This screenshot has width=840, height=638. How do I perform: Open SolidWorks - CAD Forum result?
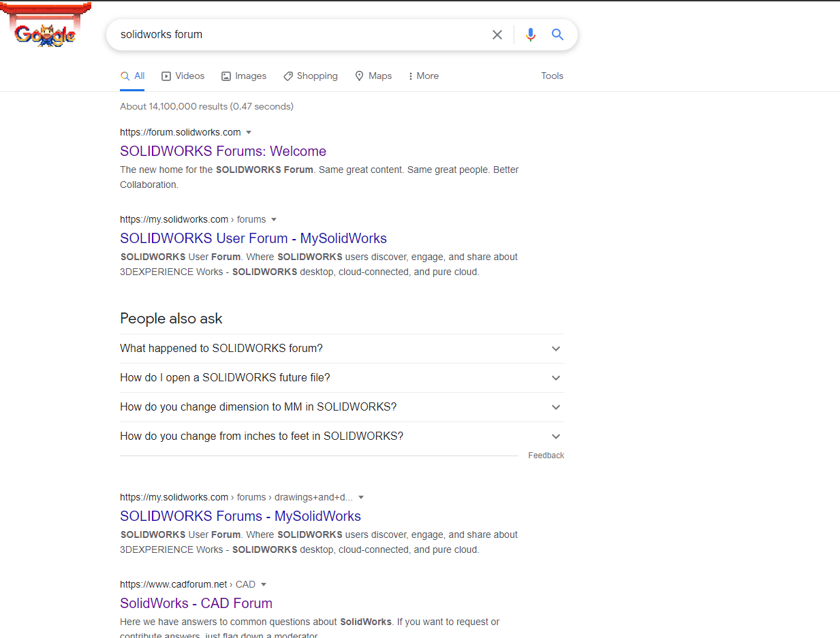point(196,603)
